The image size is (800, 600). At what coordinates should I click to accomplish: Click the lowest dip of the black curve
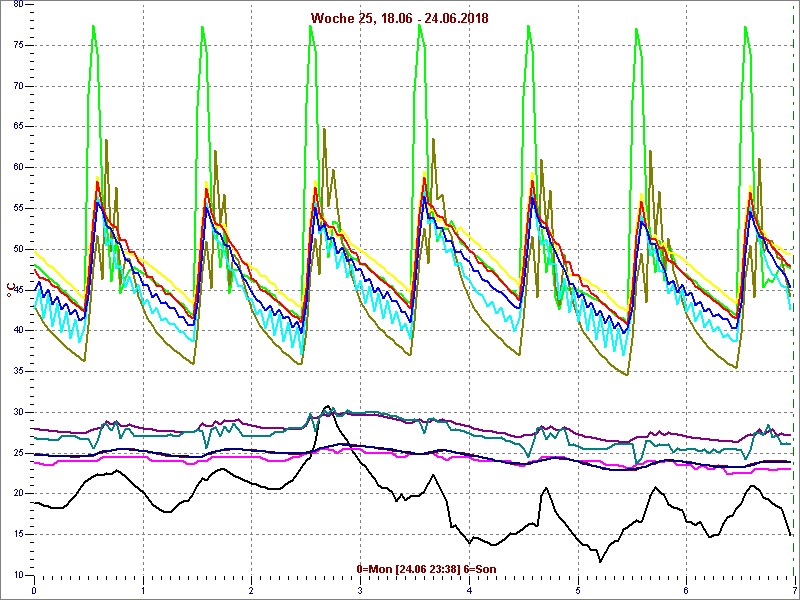tap(601, 561)
